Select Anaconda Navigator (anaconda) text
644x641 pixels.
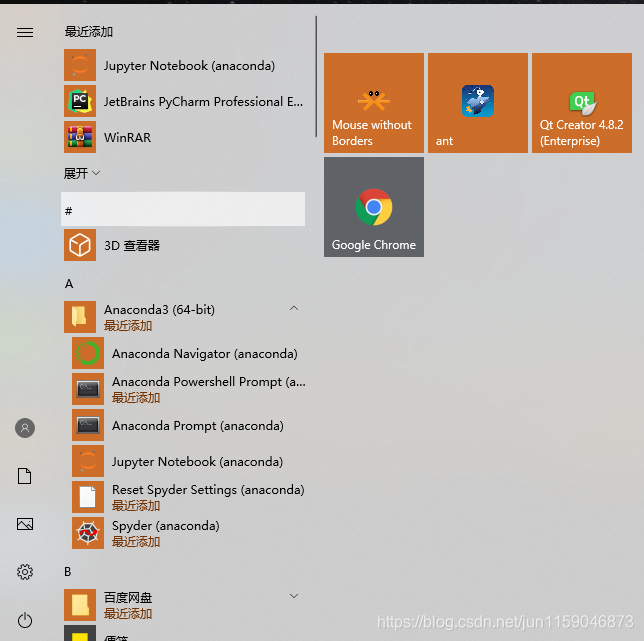tap(205, 354)
